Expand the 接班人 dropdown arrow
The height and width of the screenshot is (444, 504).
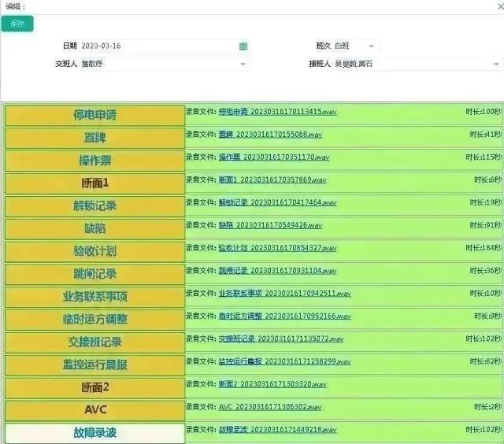496,64
